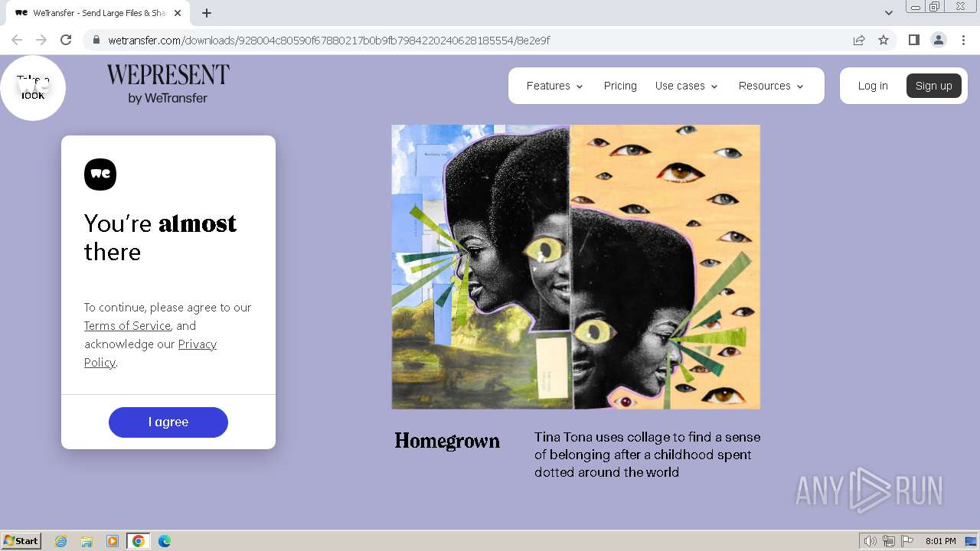Expand the Use cases dropdown
The height and width of the screenshot is (551, 980).
click(686, 86)
